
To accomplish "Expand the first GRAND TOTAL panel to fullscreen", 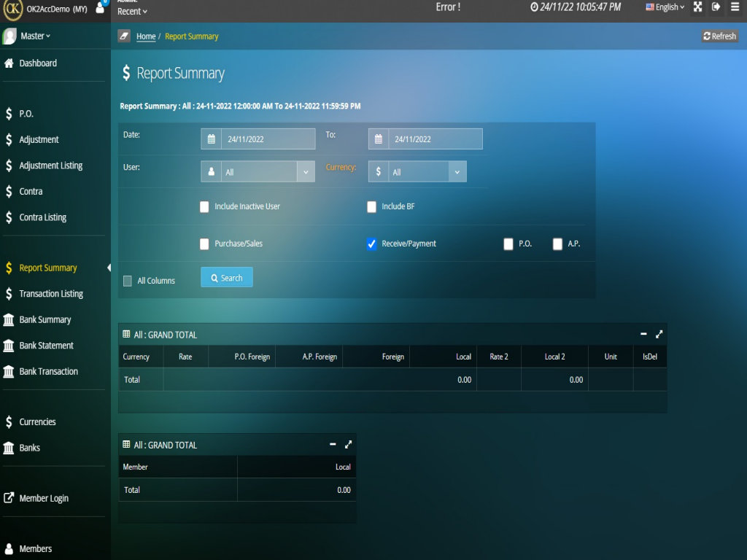I will [x=659, y=334].
